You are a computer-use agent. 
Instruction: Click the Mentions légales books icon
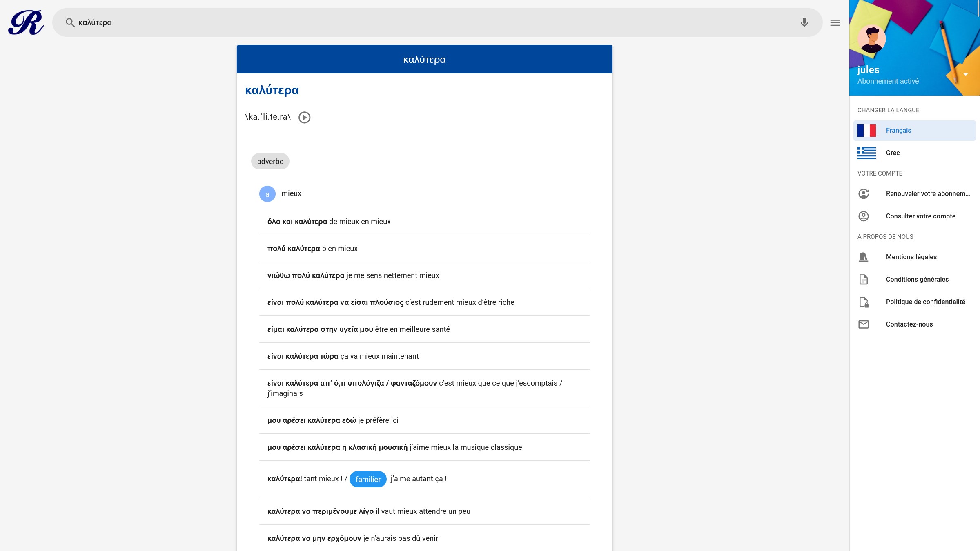tap(863, 257)
